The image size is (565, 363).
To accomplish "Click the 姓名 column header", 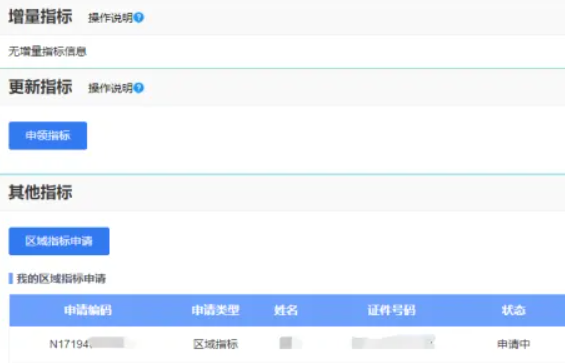I will point(286,310).
